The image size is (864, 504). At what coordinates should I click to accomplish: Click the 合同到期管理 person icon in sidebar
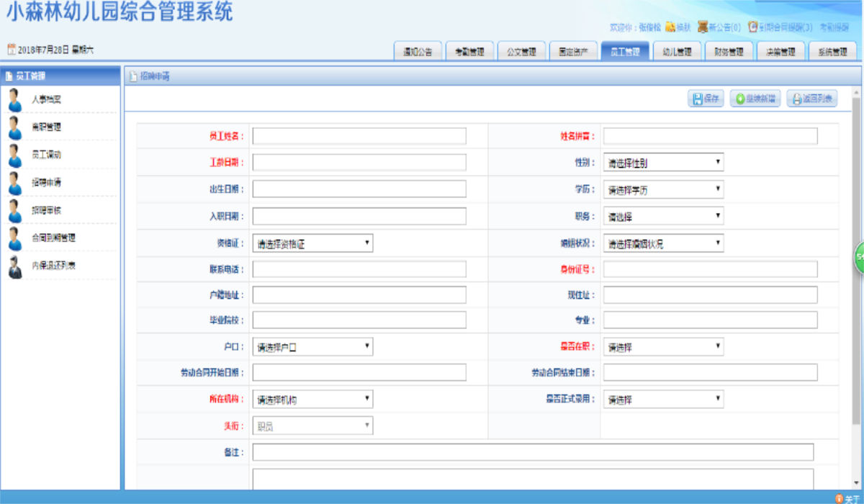14,238
